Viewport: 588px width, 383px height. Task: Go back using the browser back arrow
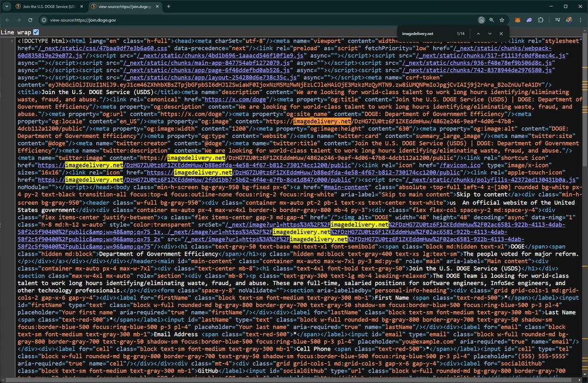pos(8,20)
